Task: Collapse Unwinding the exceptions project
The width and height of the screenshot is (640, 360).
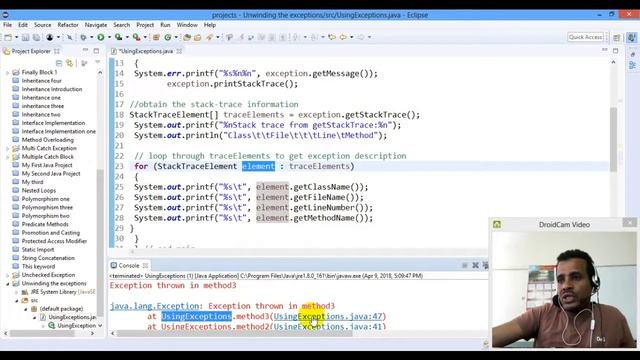Action: tap(7, 283)
